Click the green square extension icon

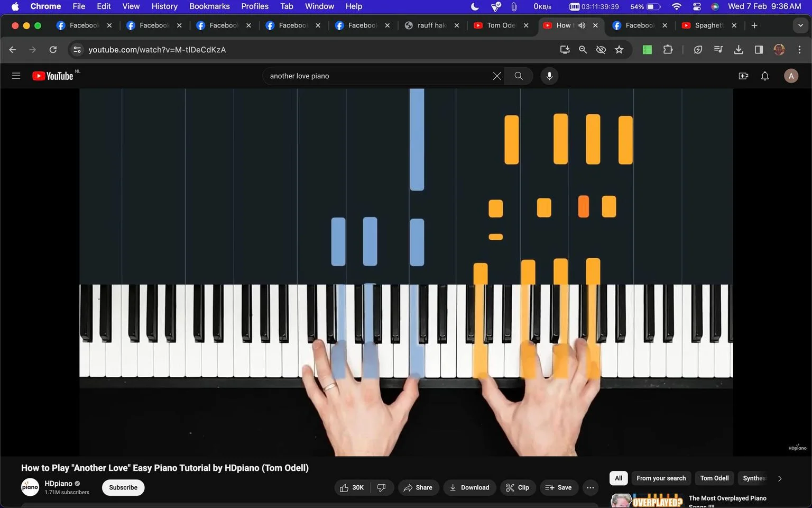click(647, 49)
